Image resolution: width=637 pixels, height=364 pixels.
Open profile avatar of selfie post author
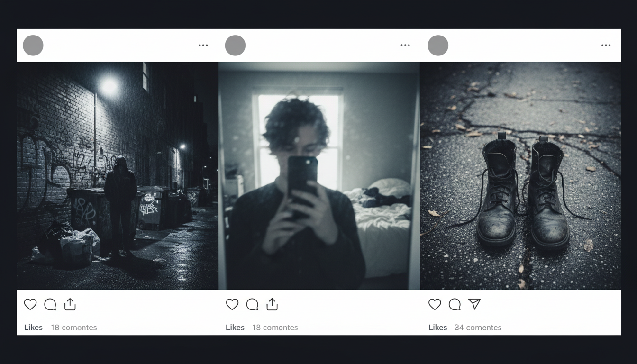[235, 45]
